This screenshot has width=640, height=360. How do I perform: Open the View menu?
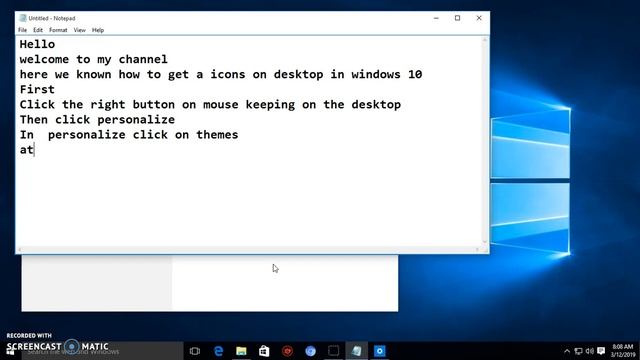(80, 30)
